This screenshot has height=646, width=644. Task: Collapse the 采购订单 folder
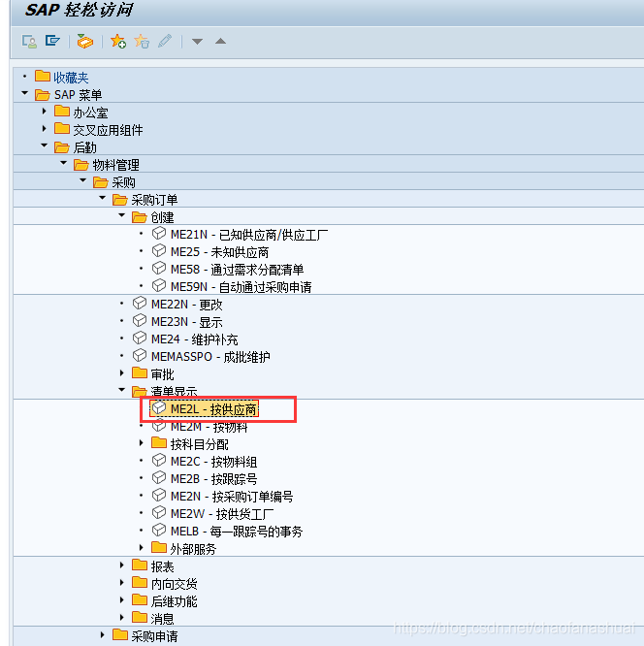[102, 198]
